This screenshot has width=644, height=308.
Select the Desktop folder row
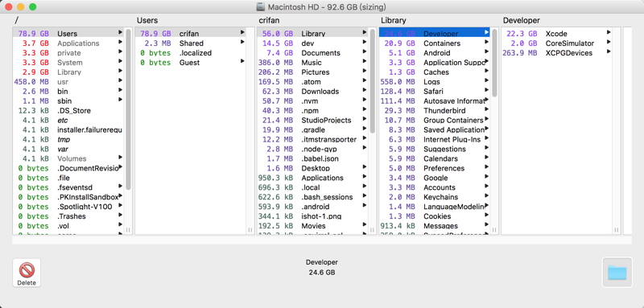coord(312,168)
